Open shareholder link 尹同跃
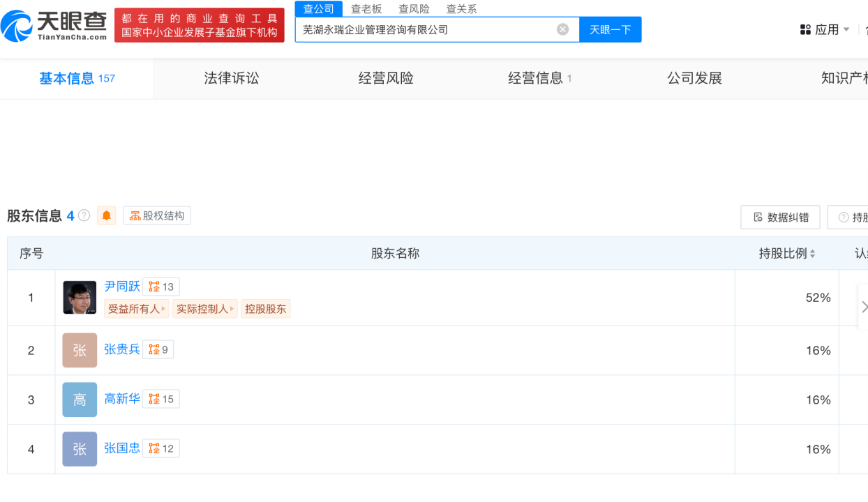Viewport: 868px width, 502px height. [x=123, y=286]
